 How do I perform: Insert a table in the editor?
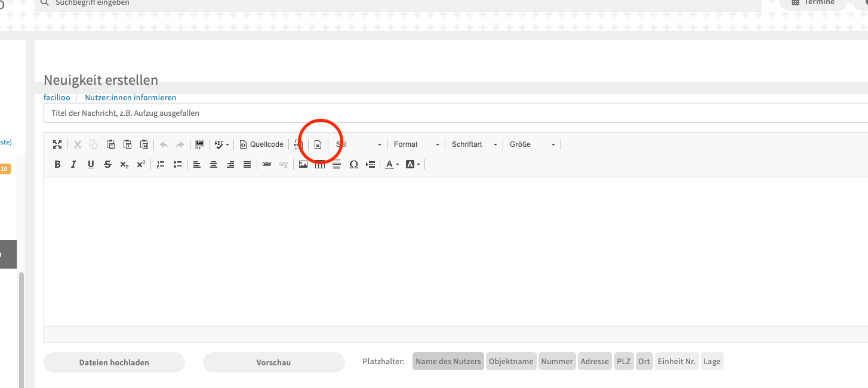(320, 165)
